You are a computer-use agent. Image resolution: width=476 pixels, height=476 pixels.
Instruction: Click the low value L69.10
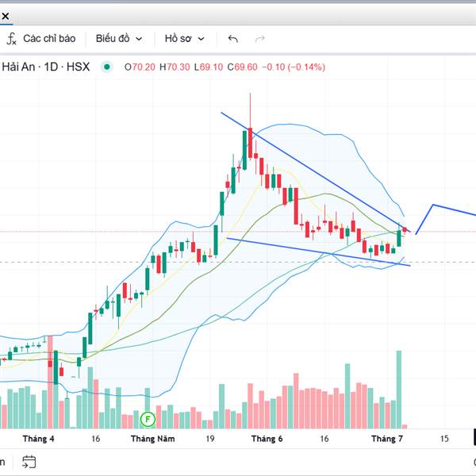pyautogui.click(x=208, y=67)
